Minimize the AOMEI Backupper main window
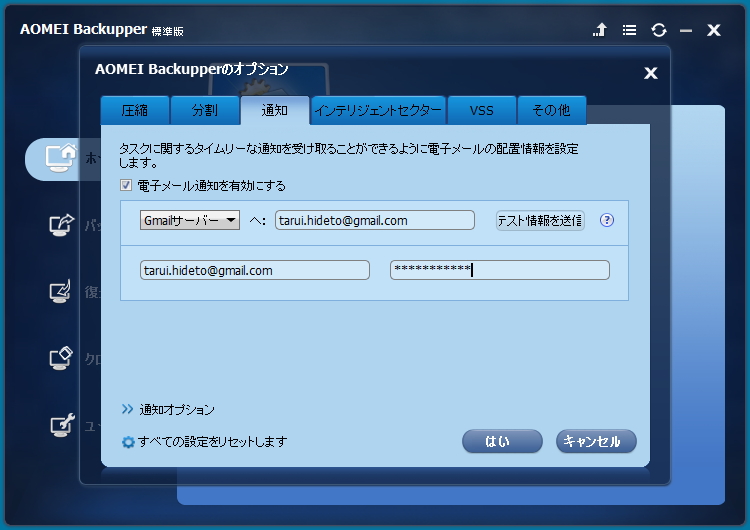This screenshot has height=530, width=750. pyautogui.click(x=686, y=31)
